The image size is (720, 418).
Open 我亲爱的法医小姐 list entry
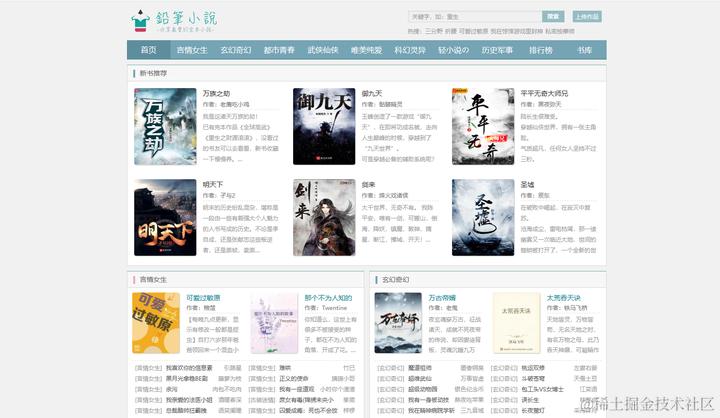pyautogui.click(x=189, y=400)
